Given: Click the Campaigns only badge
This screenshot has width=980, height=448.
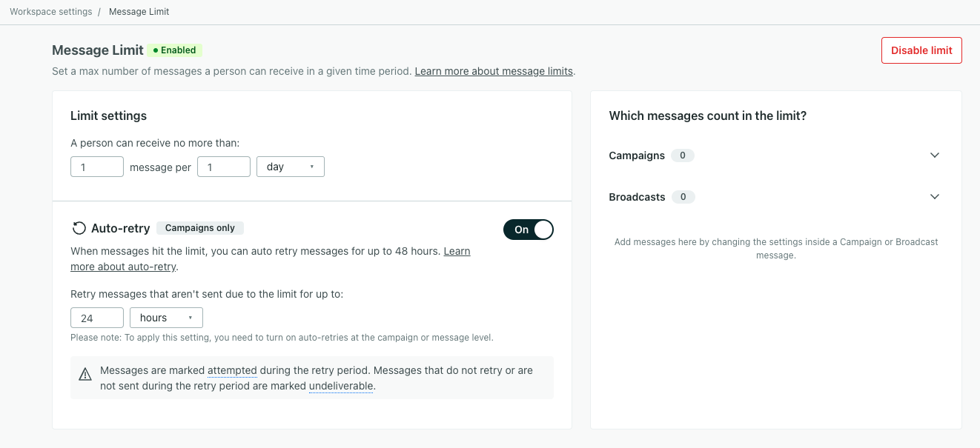Looking at the screenshot, I should click(x=200, y=228).
